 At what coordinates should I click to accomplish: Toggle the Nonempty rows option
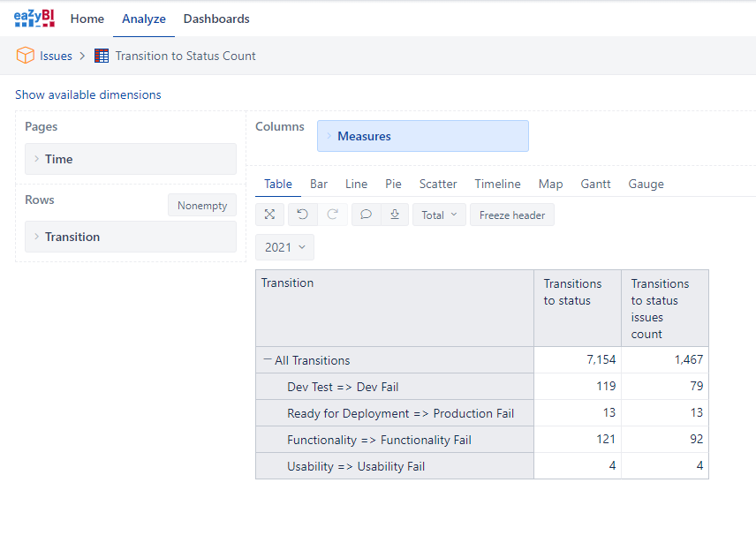click(x=202, y=205)
